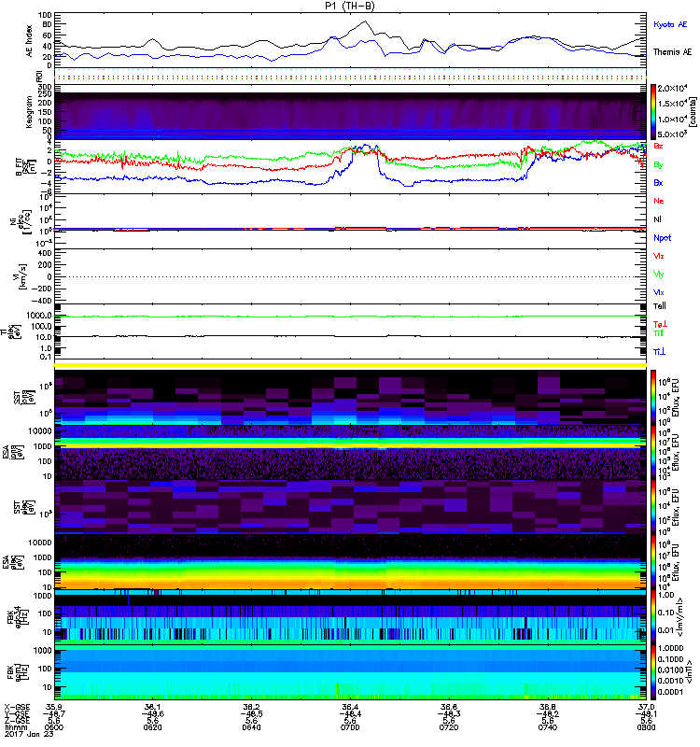Click the SST ions Eflux color bar
Viewport: 700px width, 747px height.
tap(653, 398)
